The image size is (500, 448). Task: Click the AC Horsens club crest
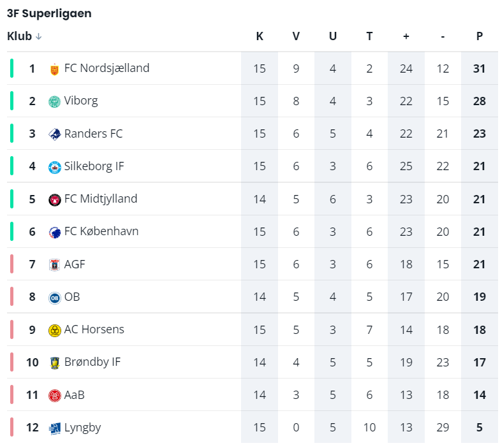(x=55, y=330)
